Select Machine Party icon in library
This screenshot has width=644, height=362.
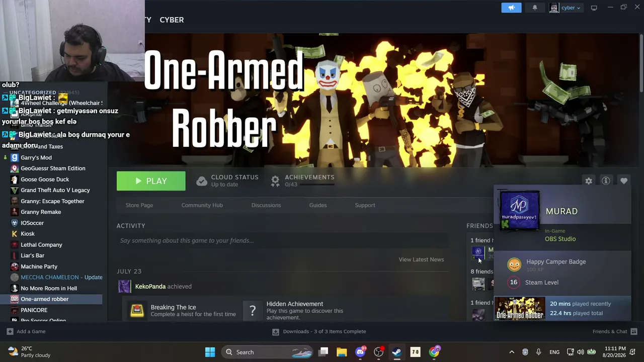point(15,266)
